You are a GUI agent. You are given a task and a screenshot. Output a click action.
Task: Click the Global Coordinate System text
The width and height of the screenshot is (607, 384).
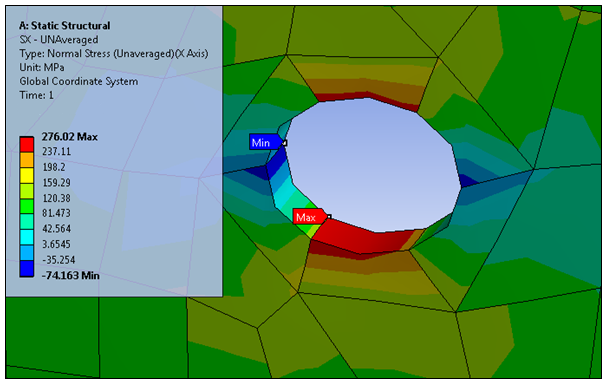coord(79,81)
